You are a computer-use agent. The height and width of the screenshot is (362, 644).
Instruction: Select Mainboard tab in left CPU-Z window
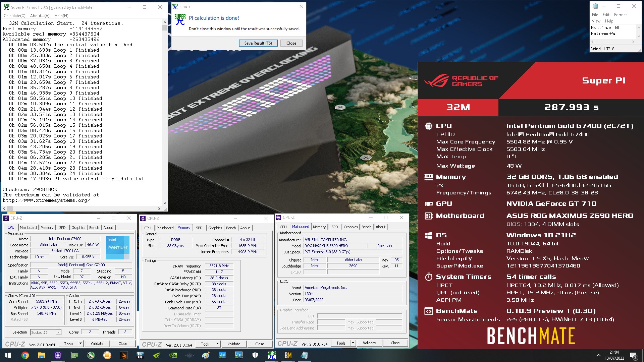pos(28,228)
